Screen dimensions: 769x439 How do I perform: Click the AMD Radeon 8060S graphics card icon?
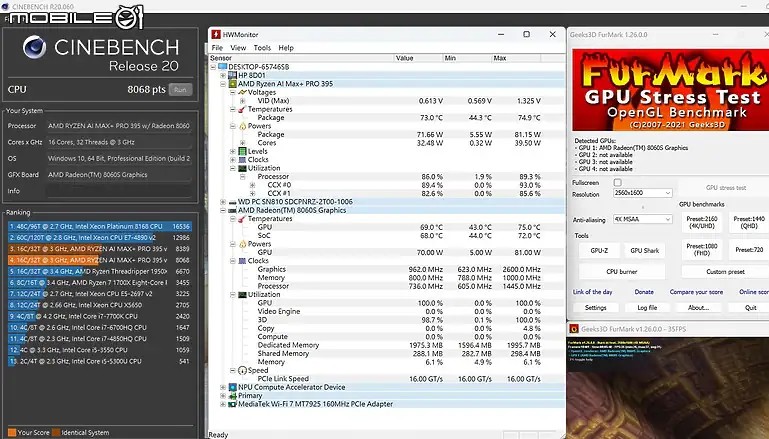pyautogui.click(x=232, y=210)
